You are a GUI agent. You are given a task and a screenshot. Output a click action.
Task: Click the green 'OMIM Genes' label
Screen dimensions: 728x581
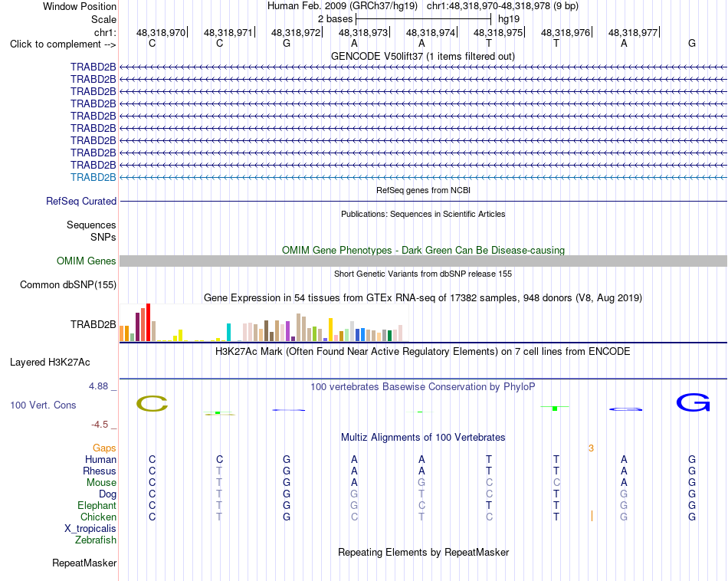point(87,261)
